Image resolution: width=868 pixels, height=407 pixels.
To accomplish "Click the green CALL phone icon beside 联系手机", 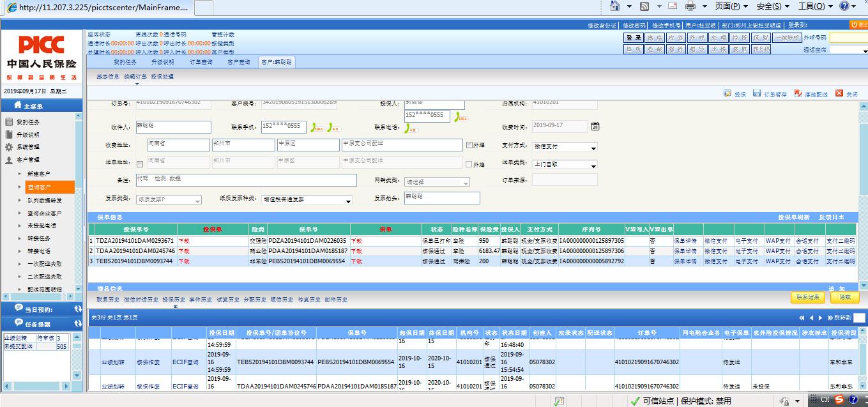I will pyautogui.click(x=317, y=127).
